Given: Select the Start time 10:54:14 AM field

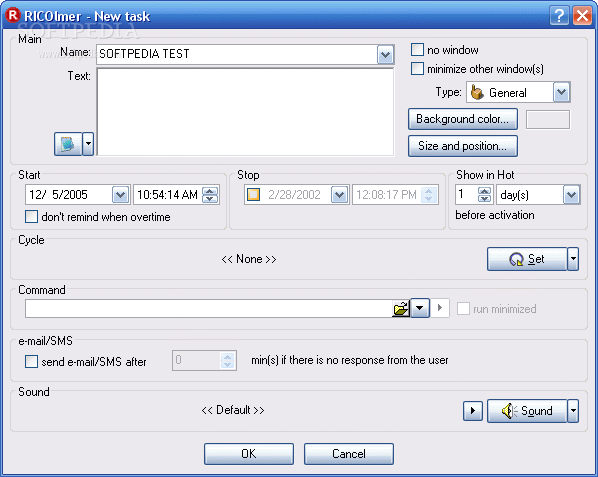Looking at the screenshot, I should (x=167, y=195).
